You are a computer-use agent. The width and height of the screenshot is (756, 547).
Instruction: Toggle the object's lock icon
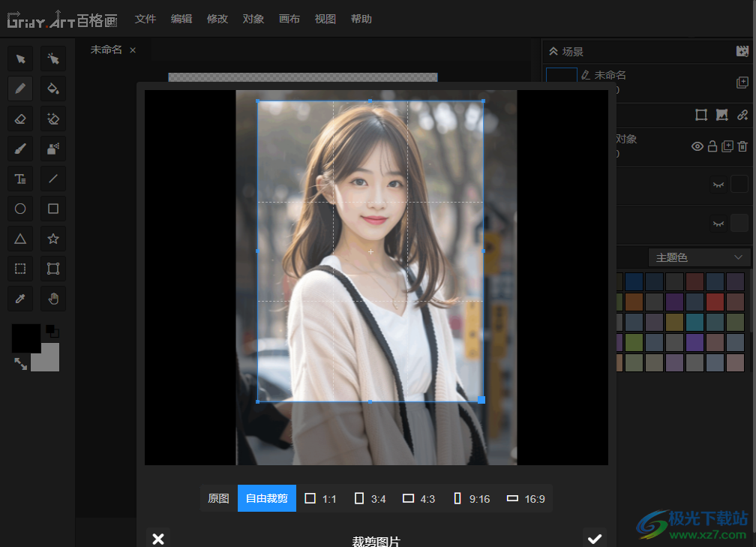712,146
